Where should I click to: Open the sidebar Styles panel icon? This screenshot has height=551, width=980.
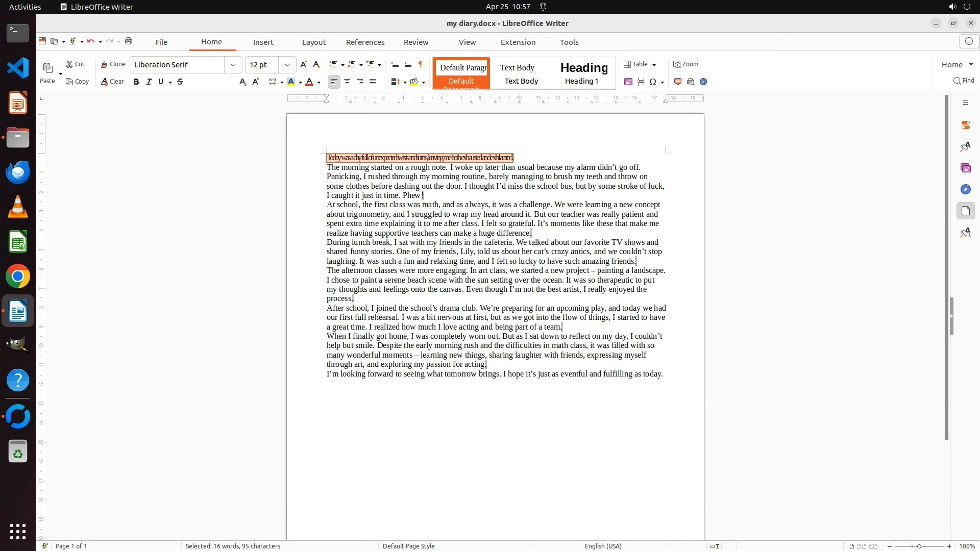tap(965, 147)
